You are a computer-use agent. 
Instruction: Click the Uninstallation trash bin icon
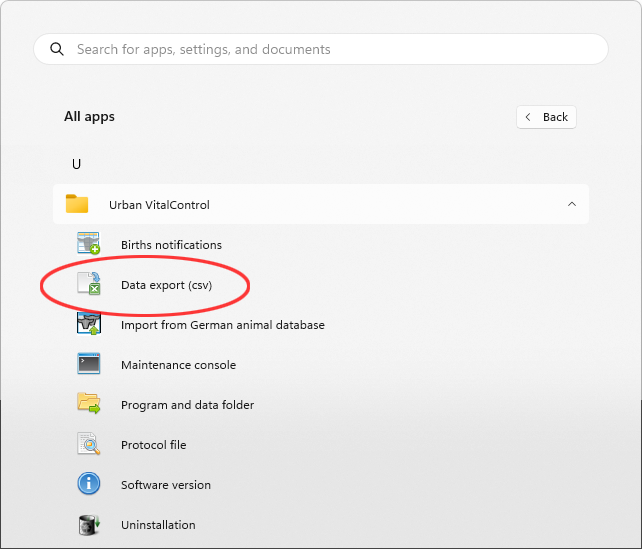click(89, 525)
